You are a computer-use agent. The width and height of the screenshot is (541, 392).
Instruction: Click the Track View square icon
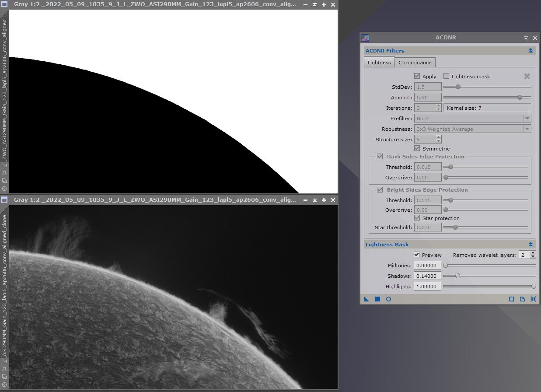(x=511, y=299)
